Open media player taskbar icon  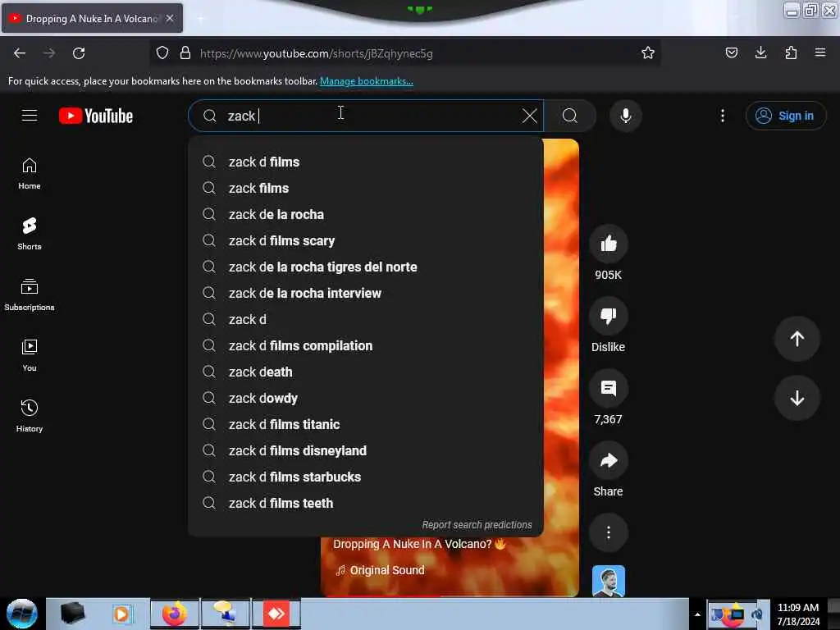tap(121, 614)
